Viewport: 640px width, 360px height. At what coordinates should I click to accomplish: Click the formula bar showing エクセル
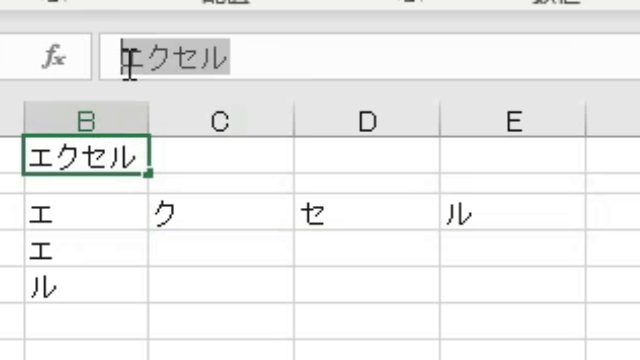tap(369, 57)
